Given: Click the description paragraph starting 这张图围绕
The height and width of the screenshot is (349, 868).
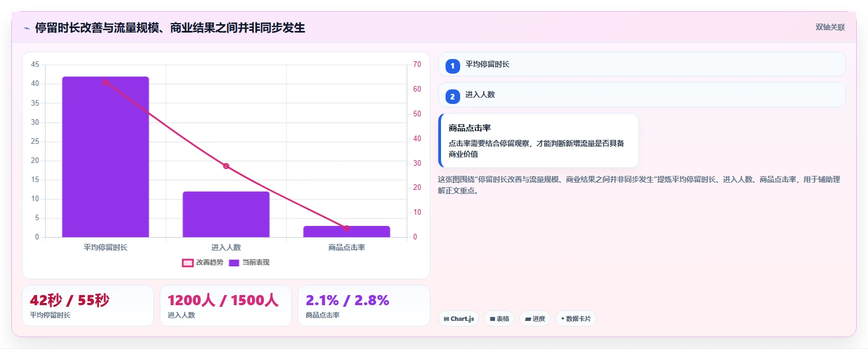Looking at the screenshot, I should coord(639,185).
